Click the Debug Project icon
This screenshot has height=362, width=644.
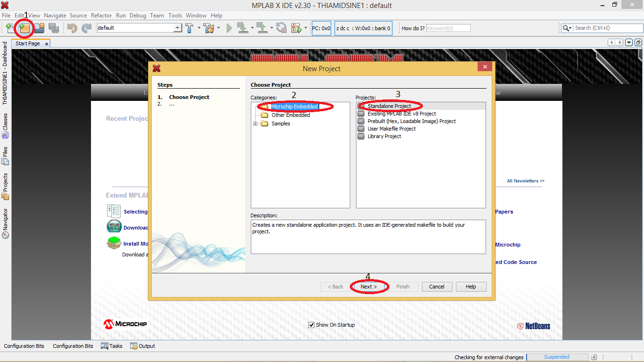[x=296, y=28]
